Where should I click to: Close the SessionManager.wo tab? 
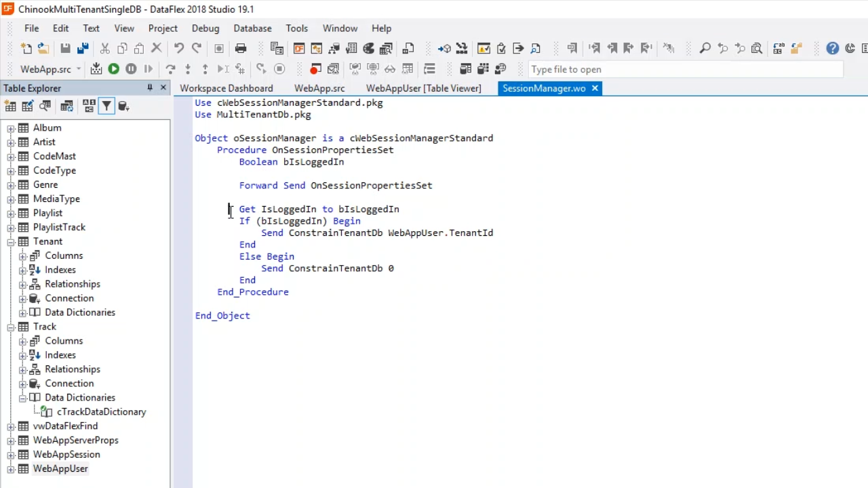click(595, 88)
